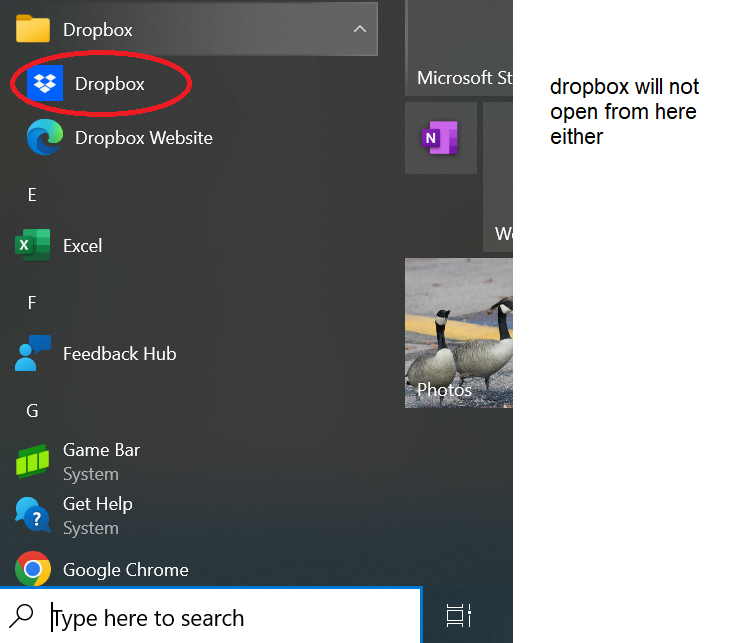
Task: Open the Feedback Hub icon
Action: [x=32, y=353]
